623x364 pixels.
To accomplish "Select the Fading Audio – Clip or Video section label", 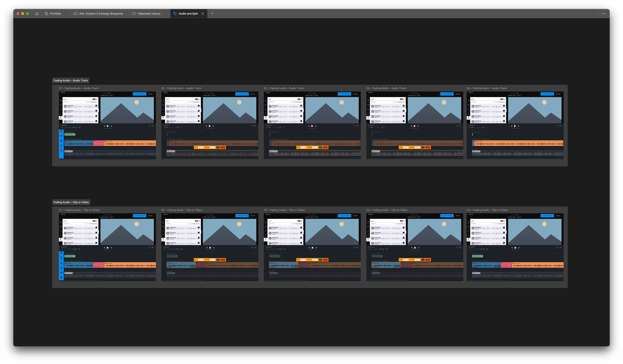I will click(71, 202).
